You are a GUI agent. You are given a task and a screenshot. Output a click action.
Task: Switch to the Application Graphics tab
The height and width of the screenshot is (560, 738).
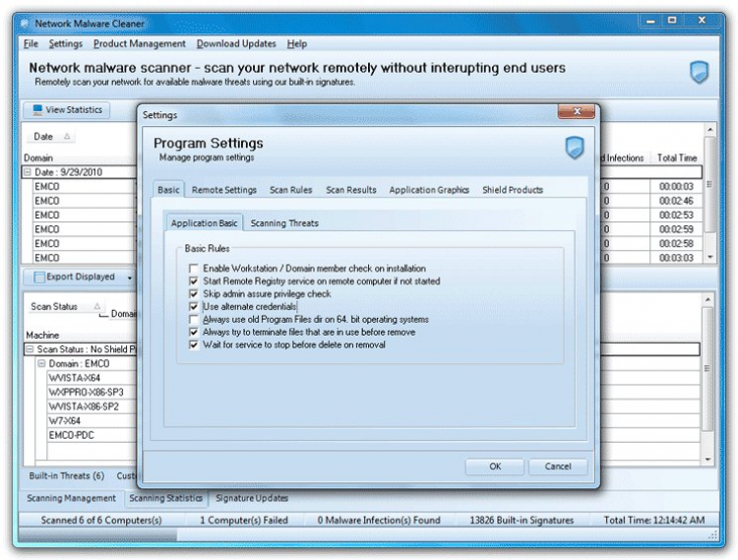click(x=429, y=190)
